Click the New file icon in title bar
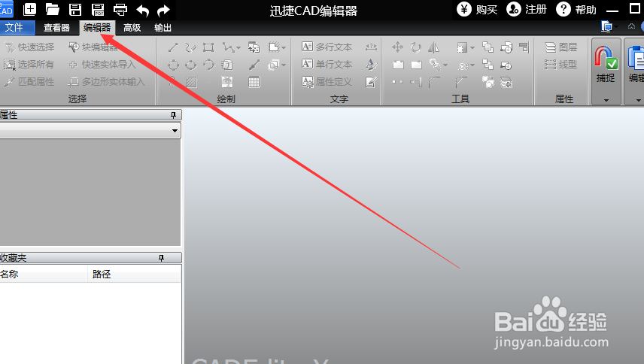The height and width of the screenshot is (364, 644). click(x=29, y=9)
